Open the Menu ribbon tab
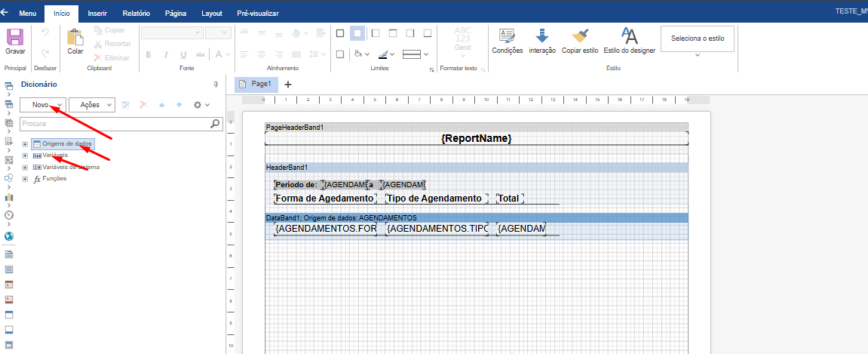This screenshot has width=868, height=354. pyautogui.click(x=28, y=14)
